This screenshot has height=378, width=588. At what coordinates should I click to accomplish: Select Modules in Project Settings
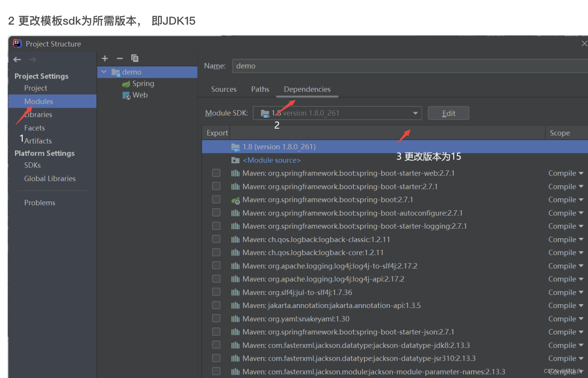52,101
